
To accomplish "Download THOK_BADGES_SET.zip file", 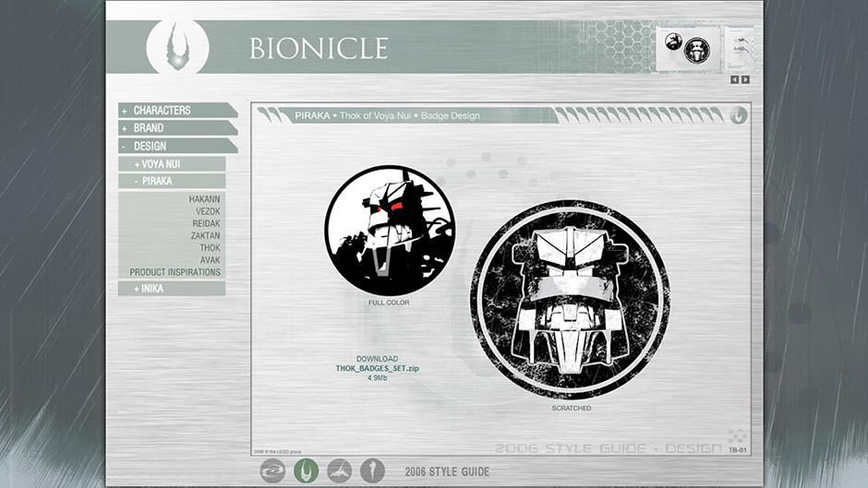I will pos(377,368).
